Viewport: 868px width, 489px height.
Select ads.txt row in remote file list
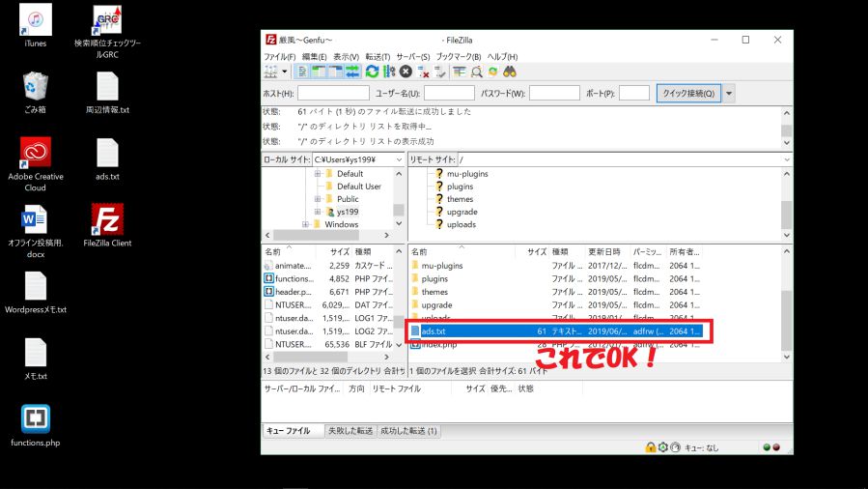[556, 331]
